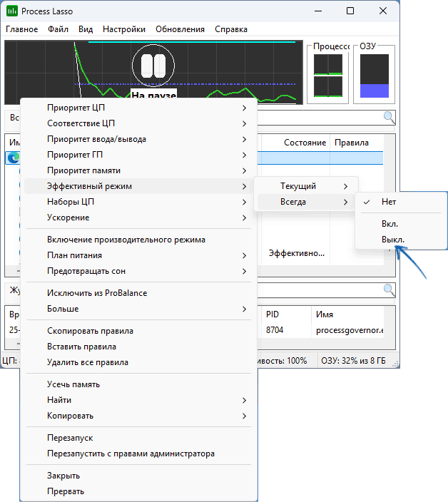Click the Process Lasso title bar icon
Viewport: 448px width, 502px height.
pyautogui.click(x=12, y=11)
